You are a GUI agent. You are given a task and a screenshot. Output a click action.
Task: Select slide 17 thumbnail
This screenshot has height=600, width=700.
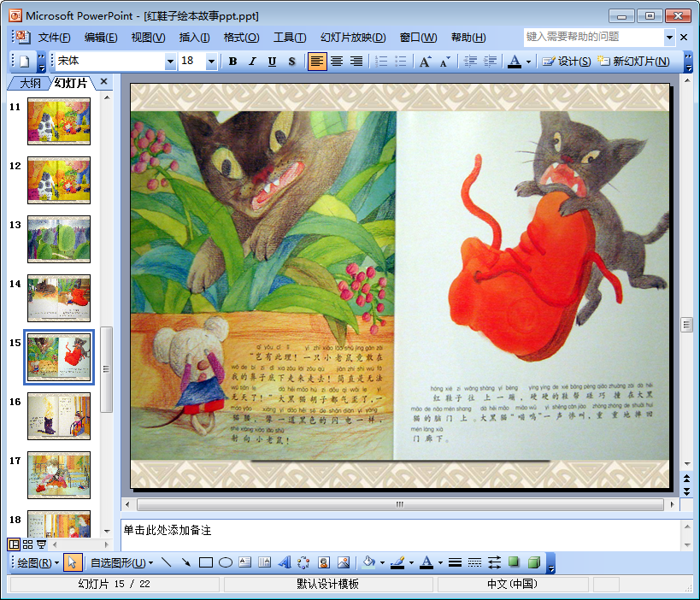coord(58,474)
